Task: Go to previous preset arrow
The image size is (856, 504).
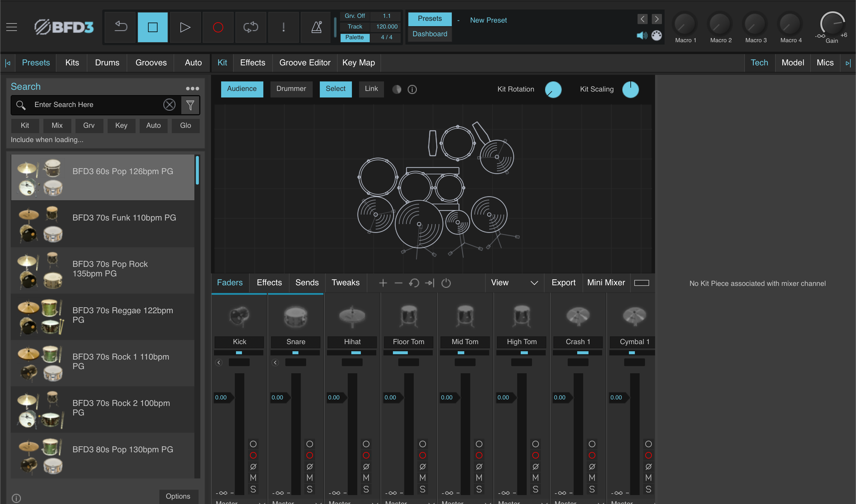Action: (642, 19)
